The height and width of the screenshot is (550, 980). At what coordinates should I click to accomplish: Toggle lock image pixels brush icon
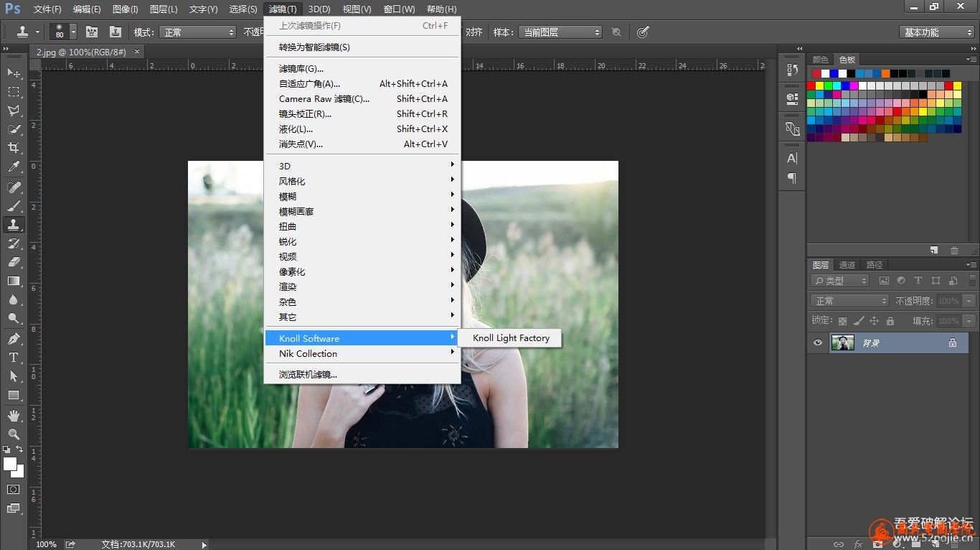858,321
